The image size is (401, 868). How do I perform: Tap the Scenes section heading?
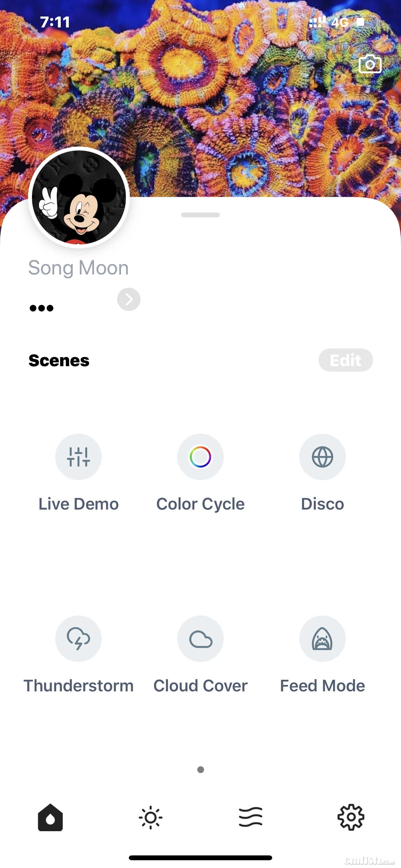(x=59, y=360)
